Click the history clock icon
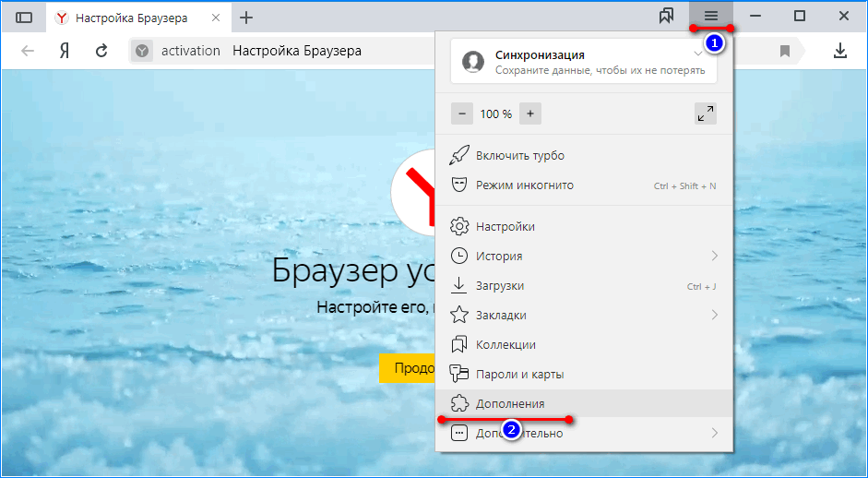Screen dimensions: 868x478 point(459,256)
